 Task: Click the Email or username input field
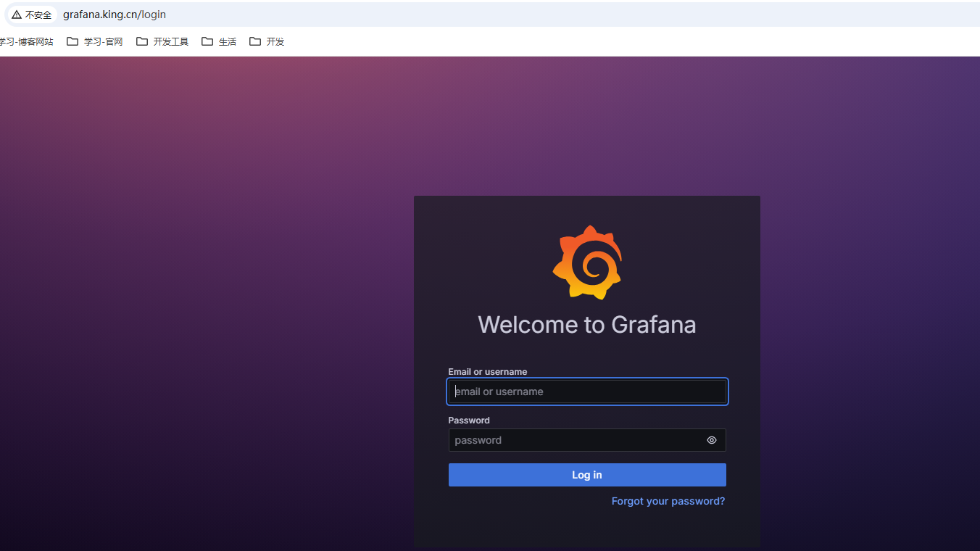pos(587,391)
